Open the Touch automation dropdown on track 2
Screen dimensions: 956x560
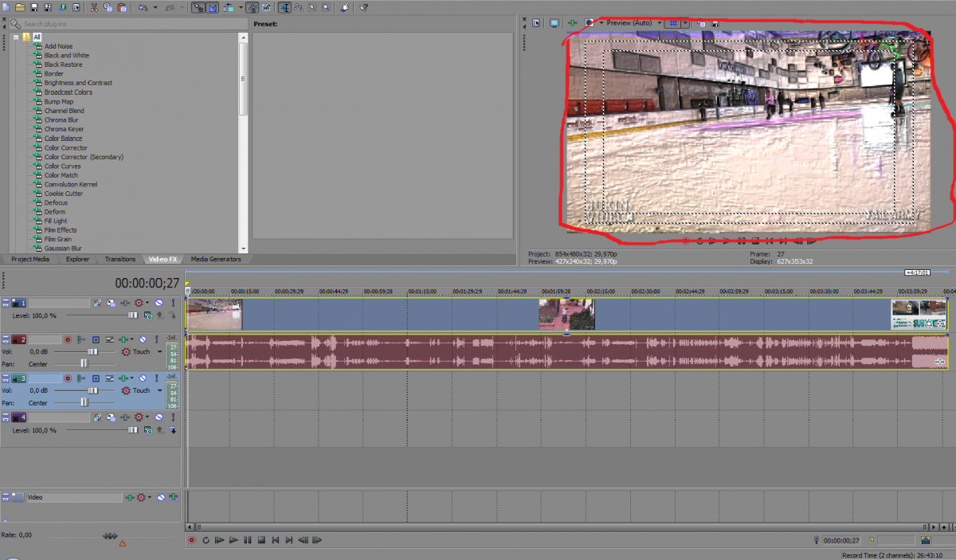(x=159, y=351)
